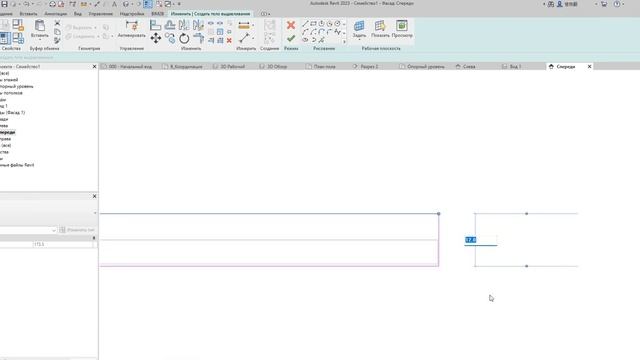640x360 pixels.
Task: Select the Rectangle draw tool
Action: click(x=313, y=24)
